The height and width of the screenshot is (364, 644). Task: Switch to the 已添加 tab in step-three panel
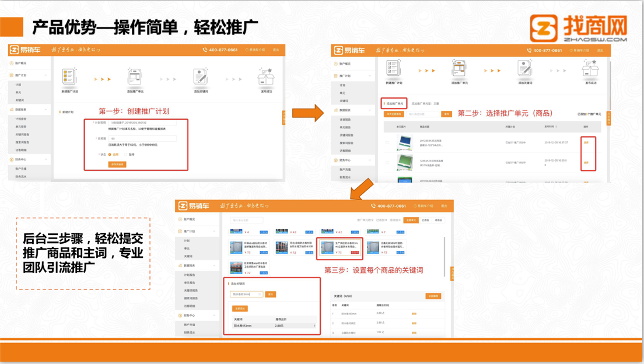tap(425, 220)
